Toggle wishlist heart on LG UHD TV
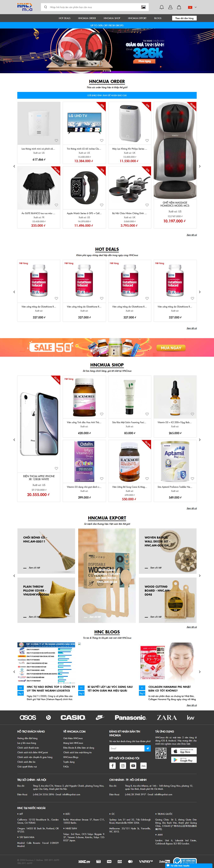 point(102,141)
